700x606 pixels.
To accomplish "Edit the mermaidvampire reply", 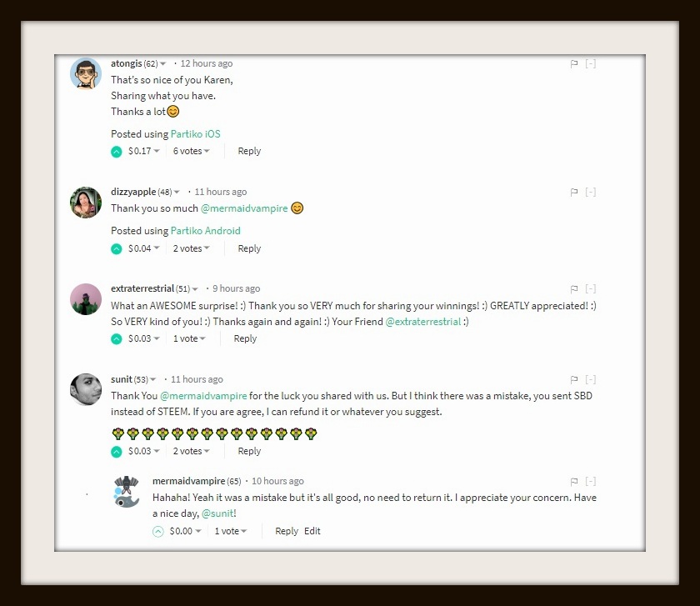I will [x=312, y=531].
